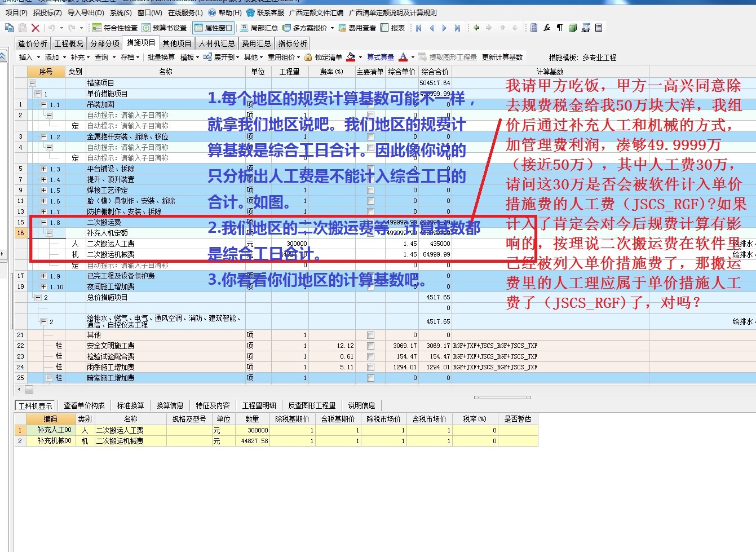Click the Redo arrow icon
This screenshot has height=552, width=756.
(x=72, y=28)
